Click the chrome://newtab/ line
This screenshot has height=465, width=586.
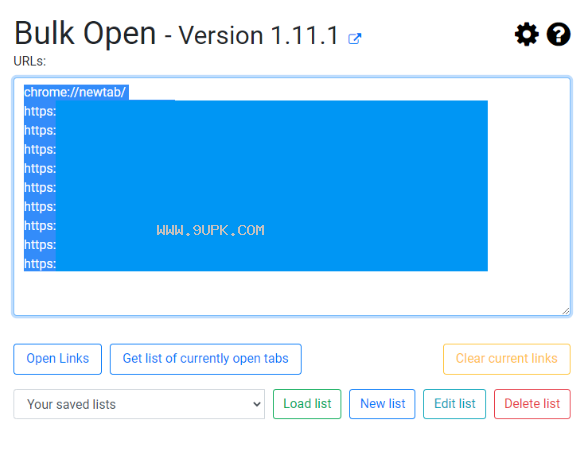75,92
